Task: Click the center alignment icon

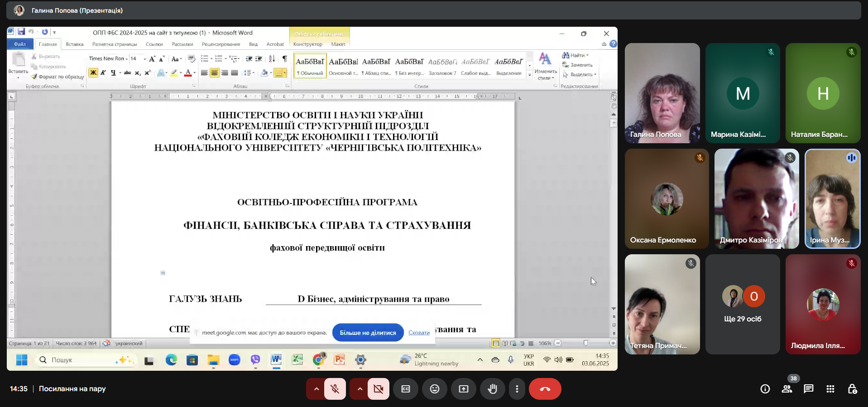Action: (x=214, y=73)
